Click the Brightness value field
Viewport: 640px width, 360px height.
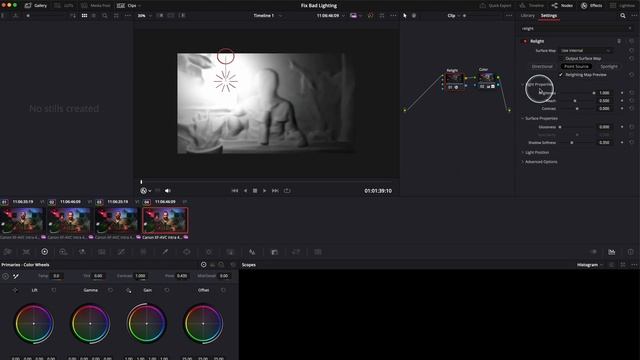pos(604,93)
